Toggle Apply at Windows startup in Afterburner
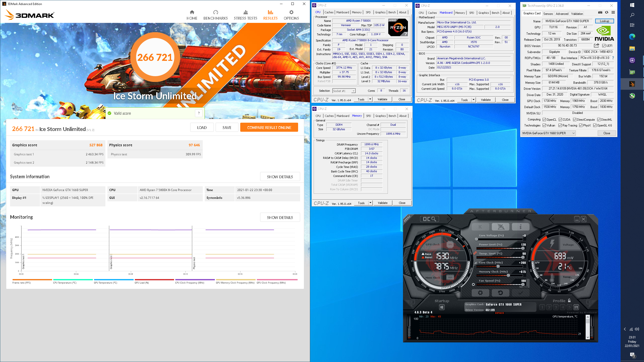 coord(442,307)
